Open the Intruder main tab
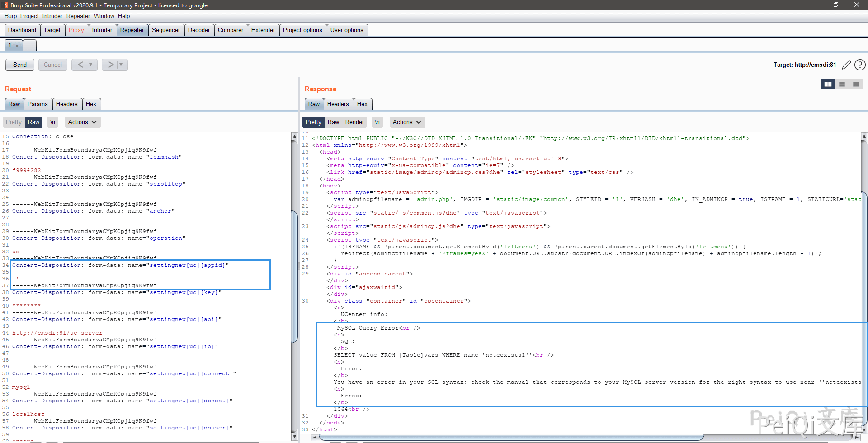Viewport: 868px width, 443px height. coord(102,30)
